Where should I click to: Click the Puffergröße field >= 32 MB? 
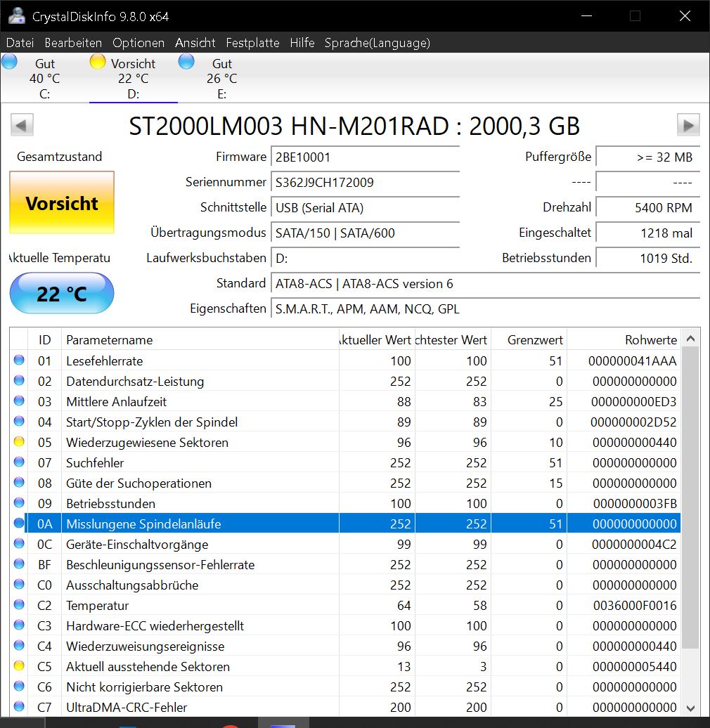click(x=647, y=157)
